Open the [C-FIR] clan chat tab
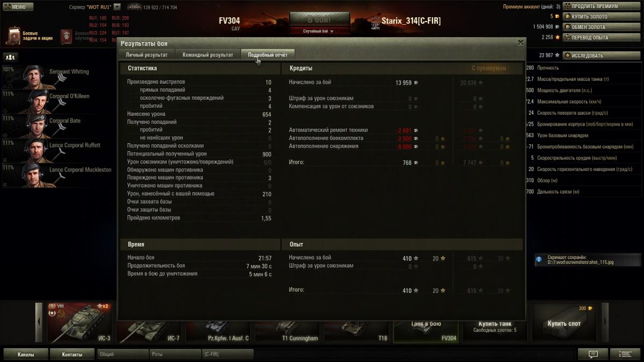Image resolution: width=644 pixels, height=362 pixels. [x=228, y=354]
